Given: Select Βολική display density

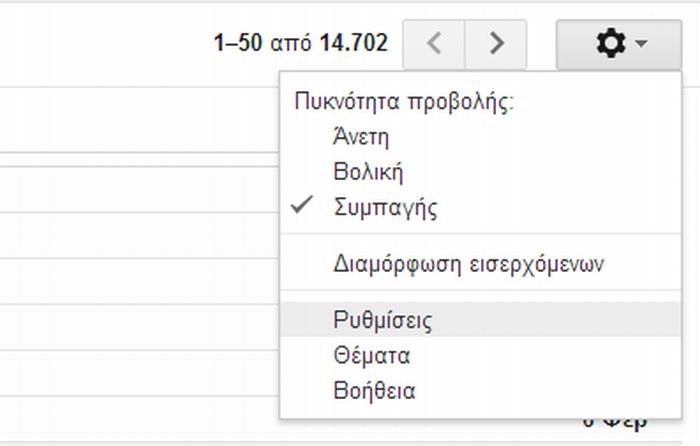Looking at the screenshot, I should (x=368, y=172).
